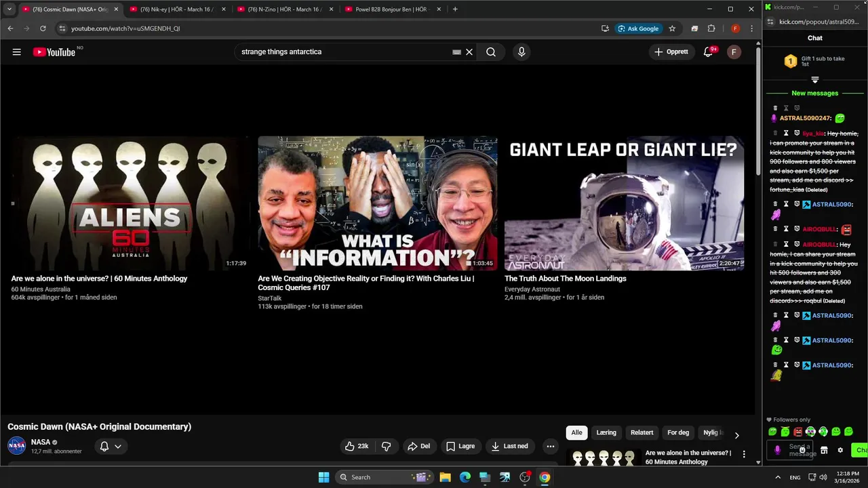Submit search with the magnifier button

pyautogui.click(x=491, y=52)
